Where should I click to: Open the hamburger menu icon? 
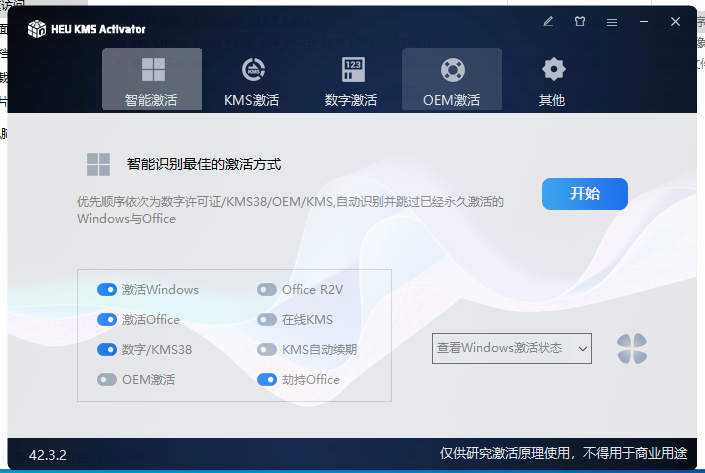(611, 22)
